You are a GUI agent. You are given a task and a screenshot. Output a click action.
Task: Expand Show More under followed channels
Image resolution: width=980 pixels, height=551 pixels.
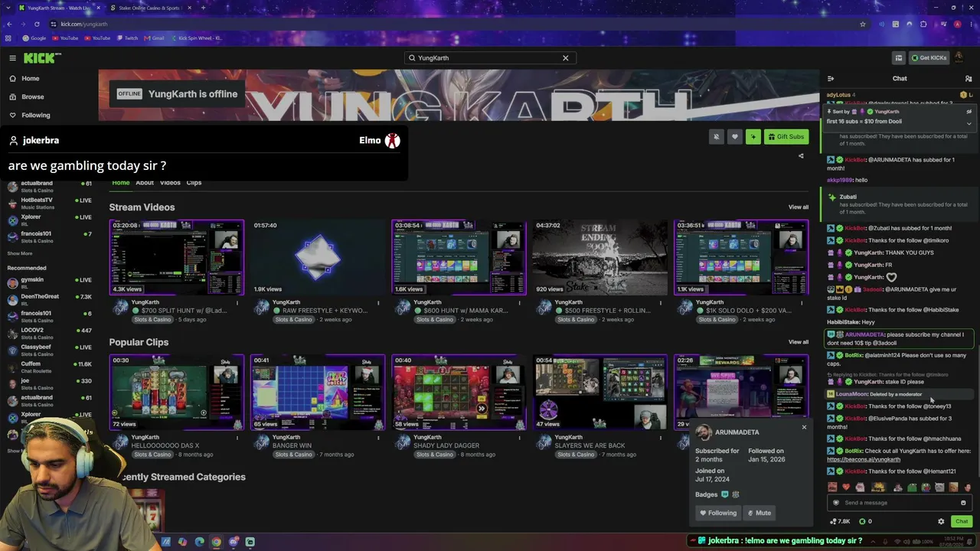pyautogui.click(x=20, y=253)
